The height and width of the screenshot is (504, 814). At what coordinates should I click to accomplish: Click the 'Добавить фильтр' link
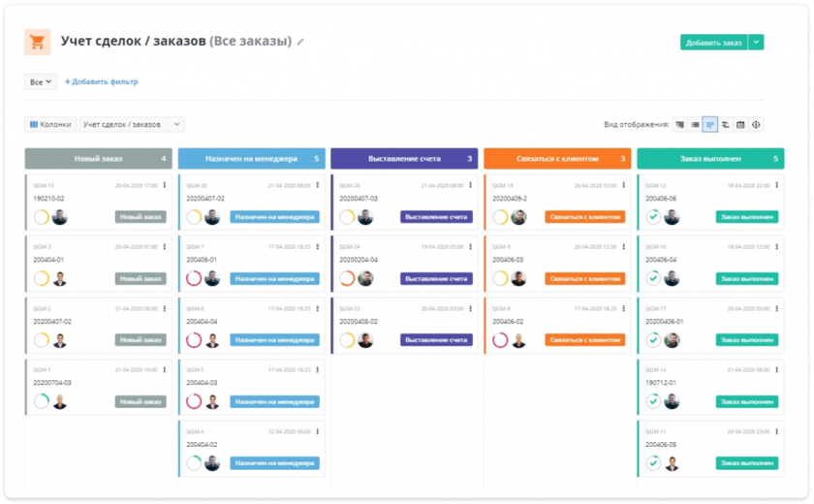click(102, 82)
